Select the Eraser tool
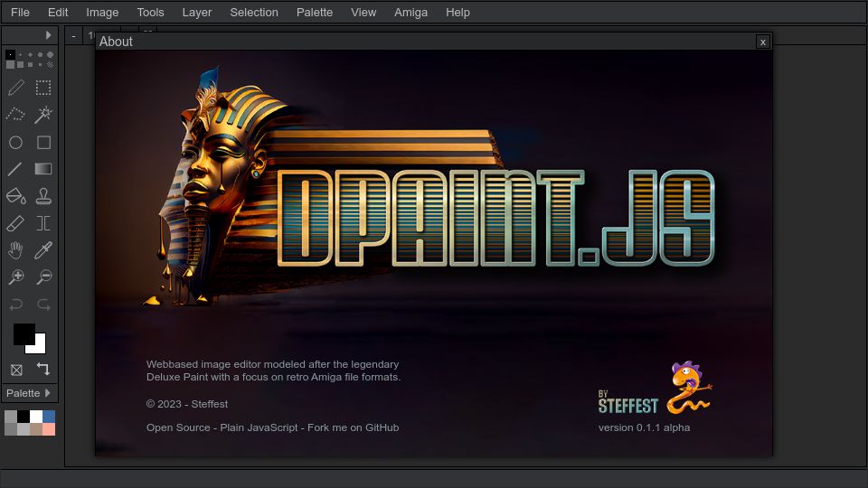Viewport: 868px width, 488px height. coord(16,223)
